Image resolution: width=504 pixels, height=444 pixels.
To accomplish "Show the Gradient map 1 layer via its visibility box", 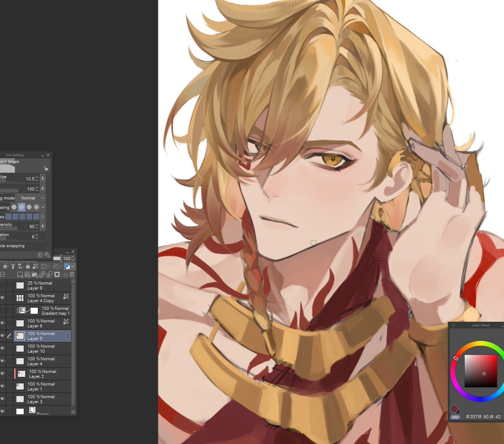I will click(x=3, y=311).
